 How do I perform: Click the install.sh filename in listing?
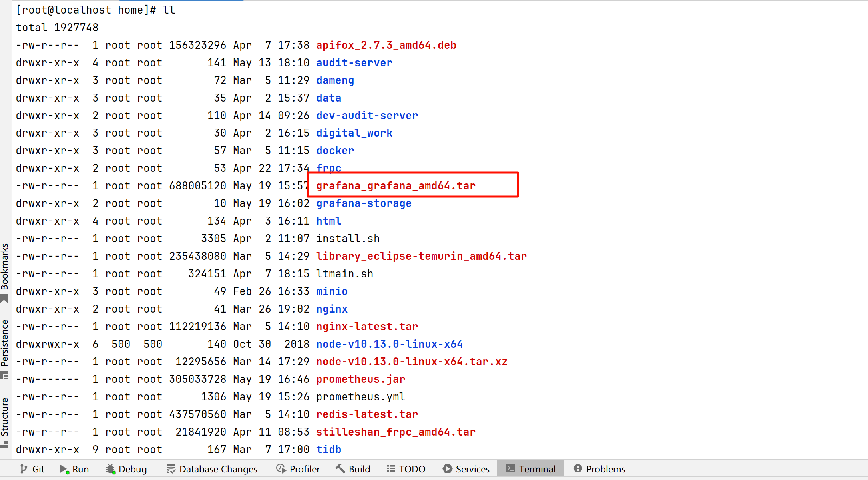pyautogui.click(x=348, y=239)
